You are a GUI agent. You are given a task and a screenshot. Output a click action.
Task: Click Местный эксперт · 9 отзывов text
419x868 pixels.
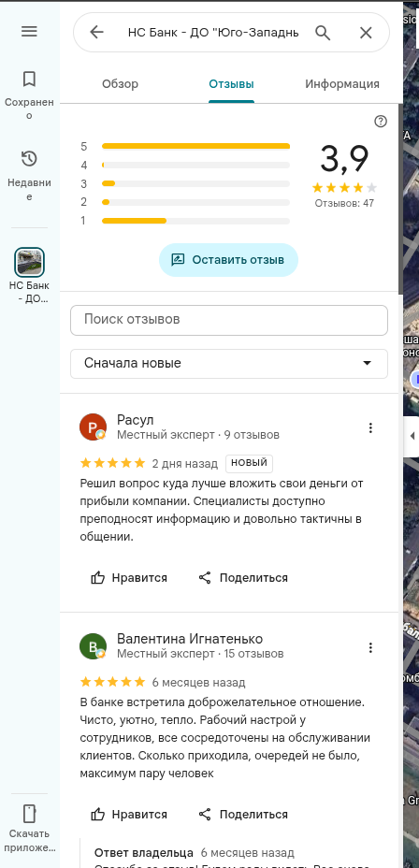point(198,435)
